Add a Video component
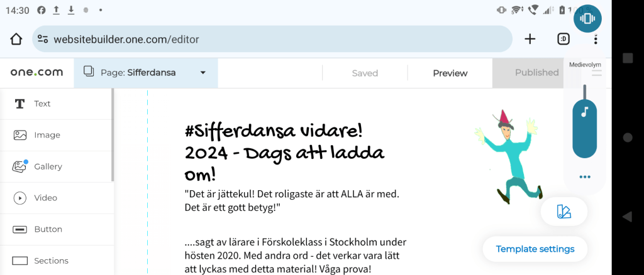This screenshot has width=644, height=275. [x=20, y=198]
